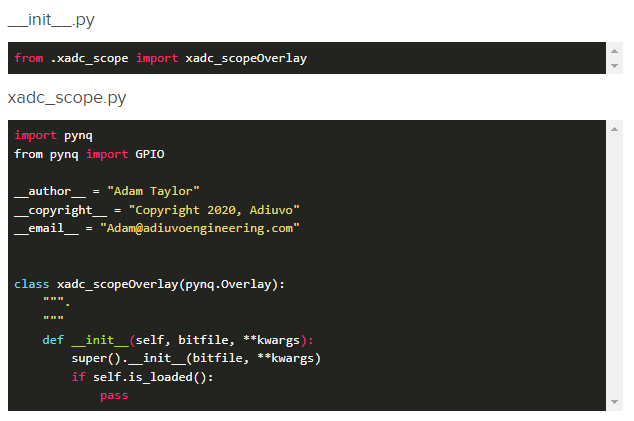Click the "from .xadc_scope import xadc_scopeOverlay" line
Viewport: 634px width, 421px height.
click(x=160, y=58)
